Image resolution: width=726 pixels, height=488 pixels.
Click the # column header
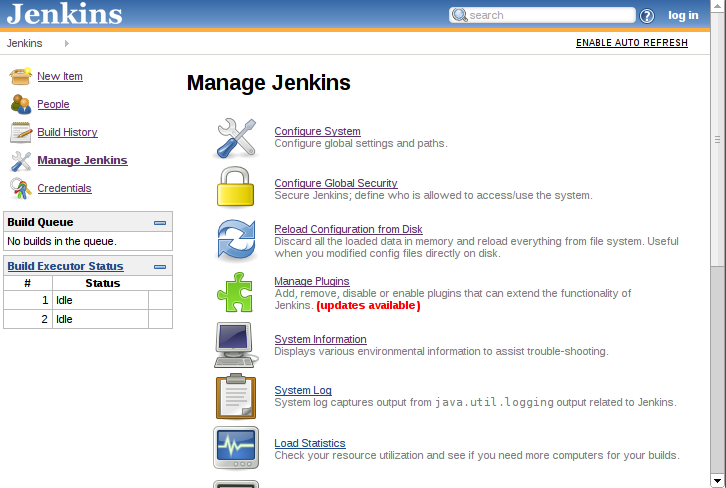[x=28, y=283]
